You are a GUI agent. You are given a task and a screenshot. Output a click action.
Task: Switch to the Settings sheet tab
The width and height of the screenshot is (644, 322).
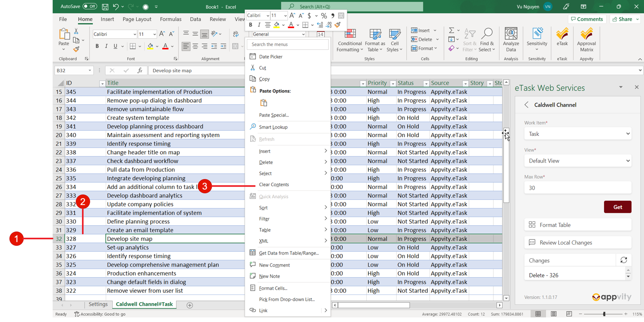click(98, 304)
